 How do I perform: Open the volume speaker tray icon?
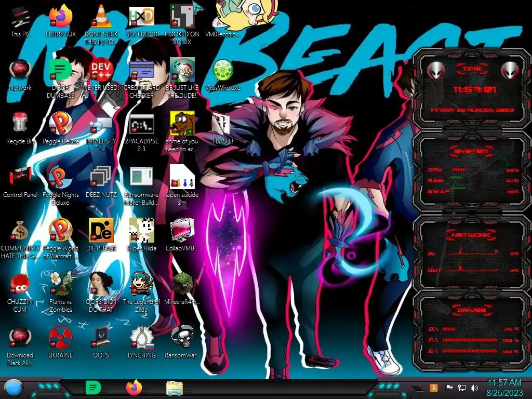(474, 388)
